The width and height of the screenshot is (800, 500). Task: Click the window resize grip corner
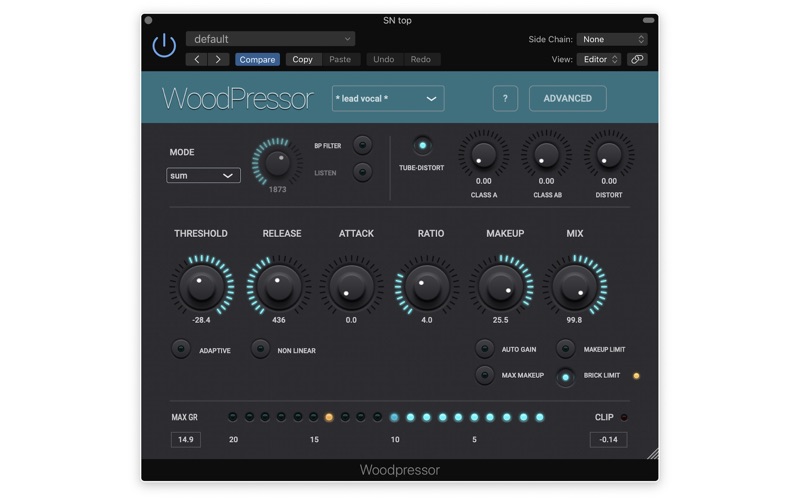tap(653, 454)
